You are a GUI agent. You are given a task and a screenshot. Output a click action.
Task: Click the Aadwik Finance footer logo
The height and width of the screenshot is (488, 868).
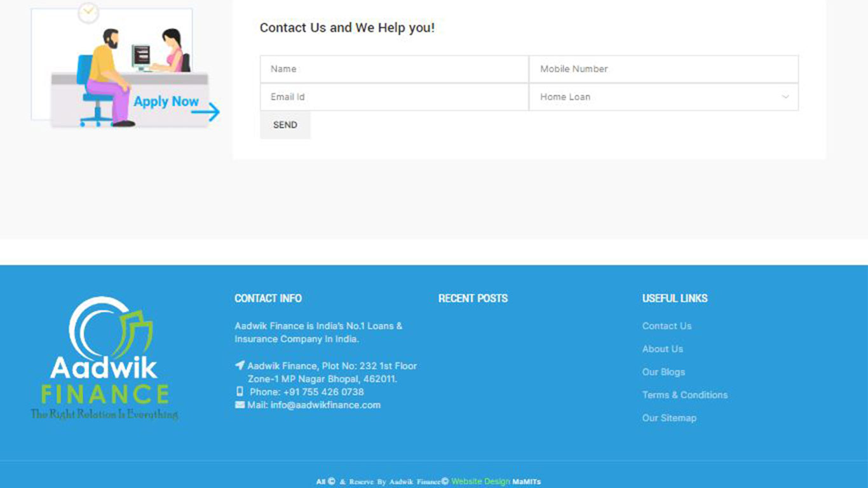point(105,358)
